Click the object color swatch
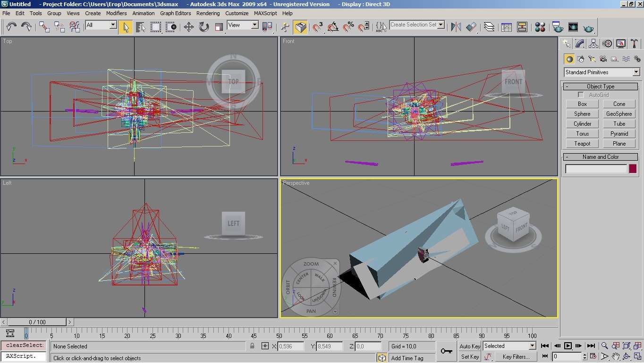Viewport: 644px width, 363px height. (633, 169)
